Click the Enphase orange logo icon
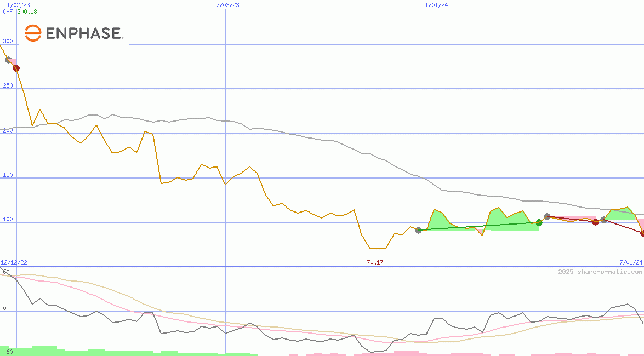The width and height of the screenshot is (644, 356). (x=33, y=33)
